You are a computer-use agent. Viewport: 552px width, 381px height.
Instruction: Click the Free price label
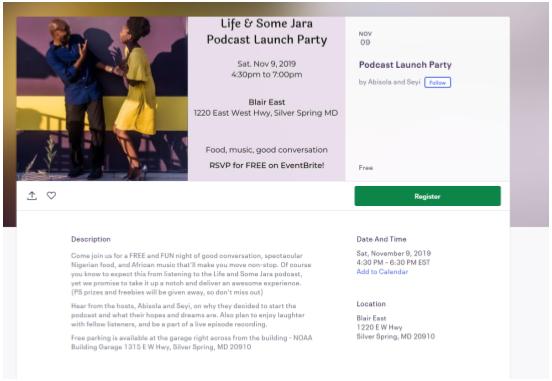[365, 168]
